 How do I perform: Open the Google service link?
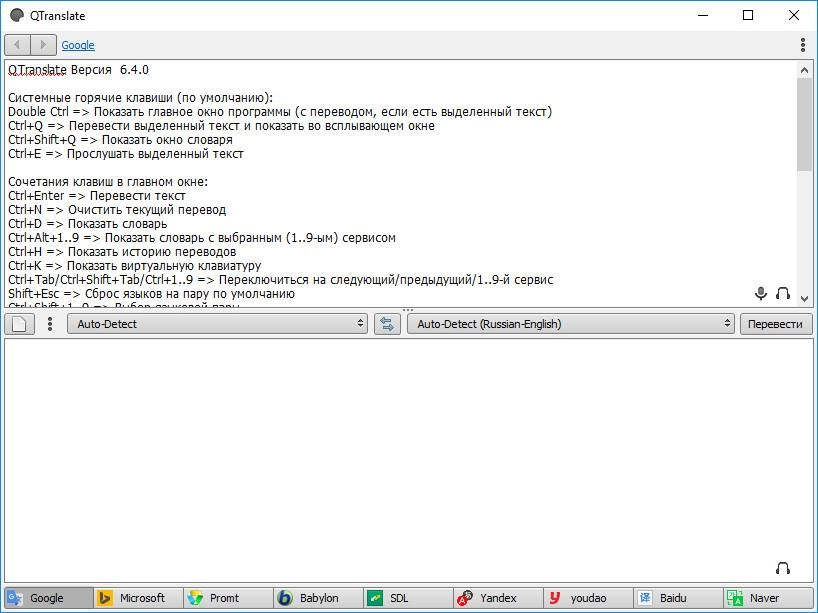[78, 45]
